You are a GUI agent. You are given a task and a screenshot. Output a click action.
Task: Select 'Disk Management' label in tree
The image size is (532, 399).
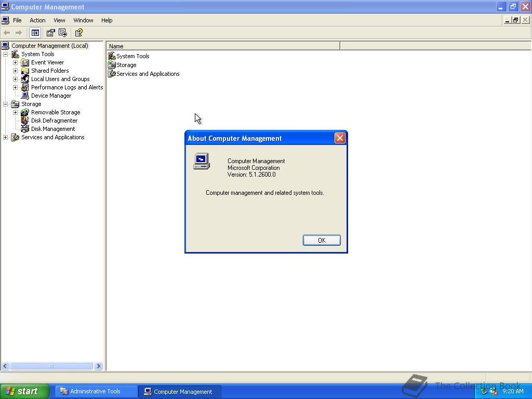point(53,129)
